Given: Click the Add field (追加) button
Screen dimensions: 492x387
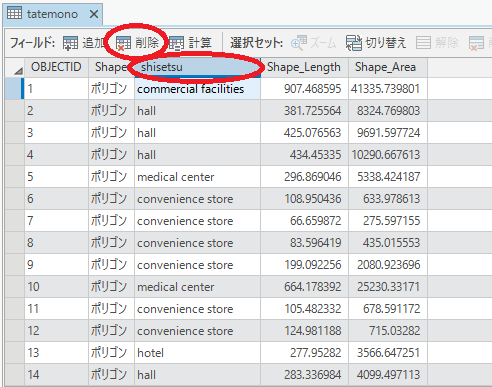Looking at the screenshot, I should point(84,43).
